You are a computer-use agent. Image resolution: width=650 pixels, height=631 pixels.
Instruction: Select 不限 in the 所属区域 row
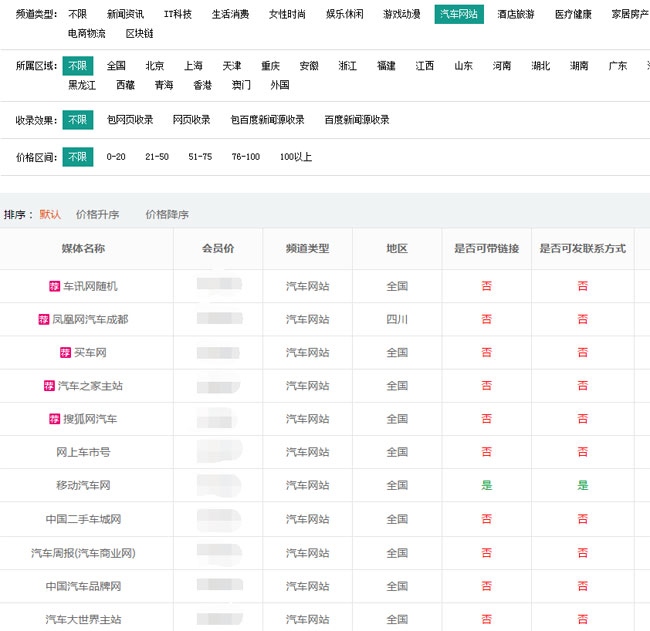[78, 66]
